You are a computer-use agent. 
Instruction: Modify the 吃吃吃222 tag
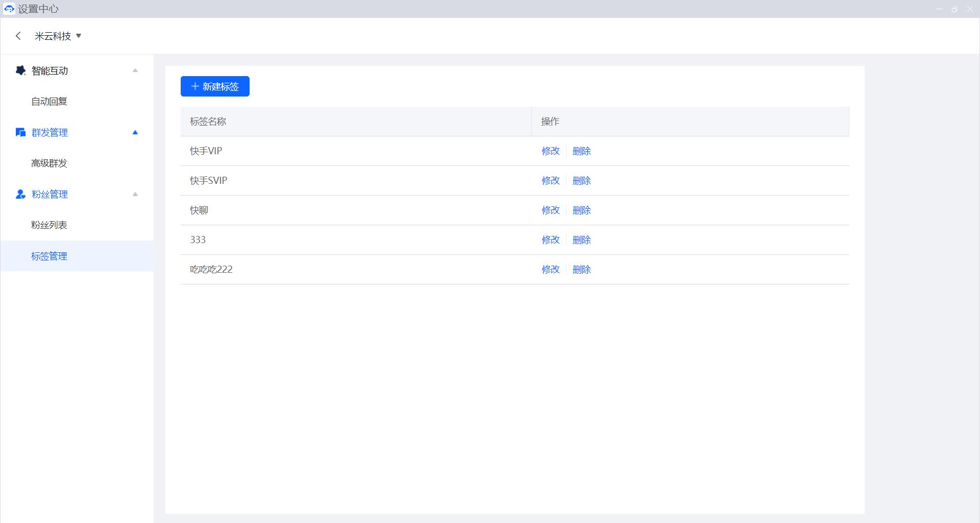click(550, 269)
